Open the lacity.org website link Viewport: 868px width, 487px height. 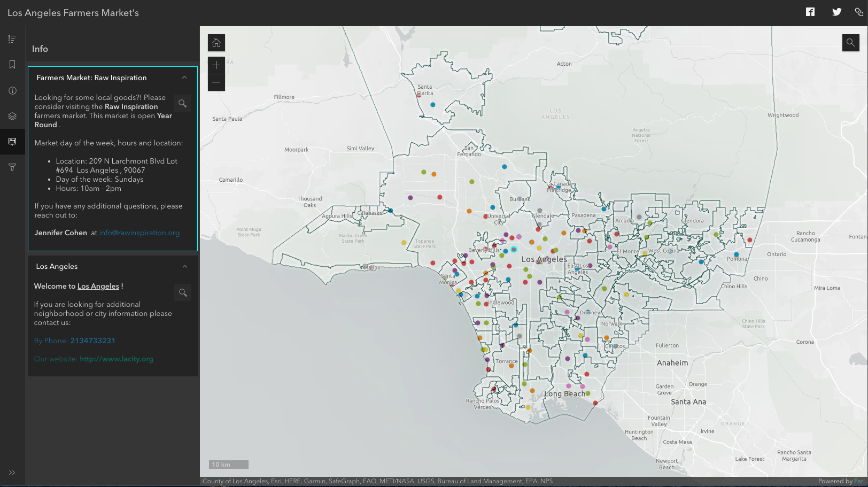[x=117, y=359]
